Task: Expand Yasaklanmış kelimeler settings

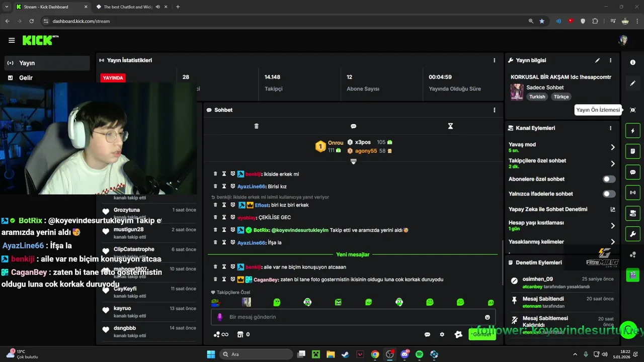Action: [612, 242]
